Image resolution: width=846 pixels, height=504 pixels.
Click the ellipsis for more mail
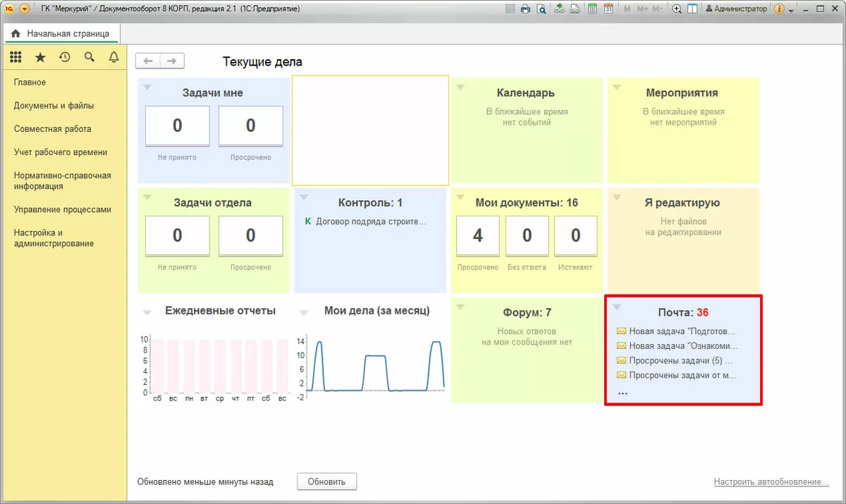[623, 393]
